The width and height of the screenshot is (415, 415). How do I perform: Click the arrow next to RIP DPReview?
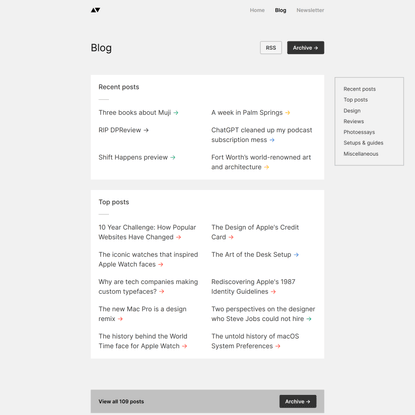click(146, 130)
